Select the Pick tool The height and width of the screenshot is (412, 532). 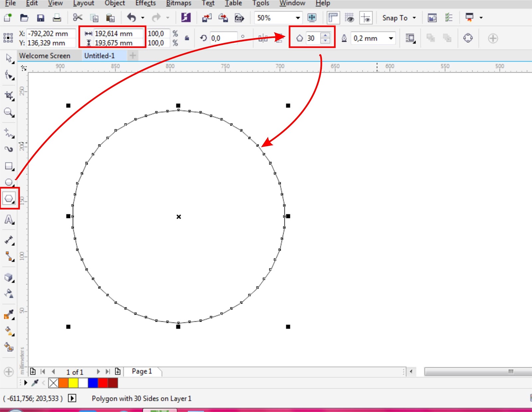9,59
